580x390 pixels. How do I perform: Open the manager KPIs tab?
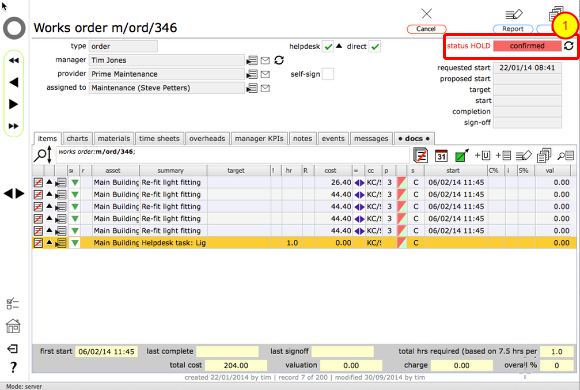259,138
